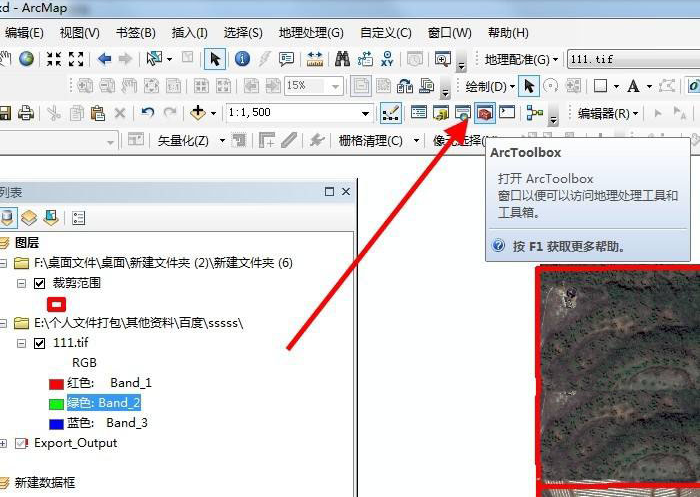Choose the Select Elements arrow in Tools toolbar
This screenshot has height=497, width=700.
point(215,59)
